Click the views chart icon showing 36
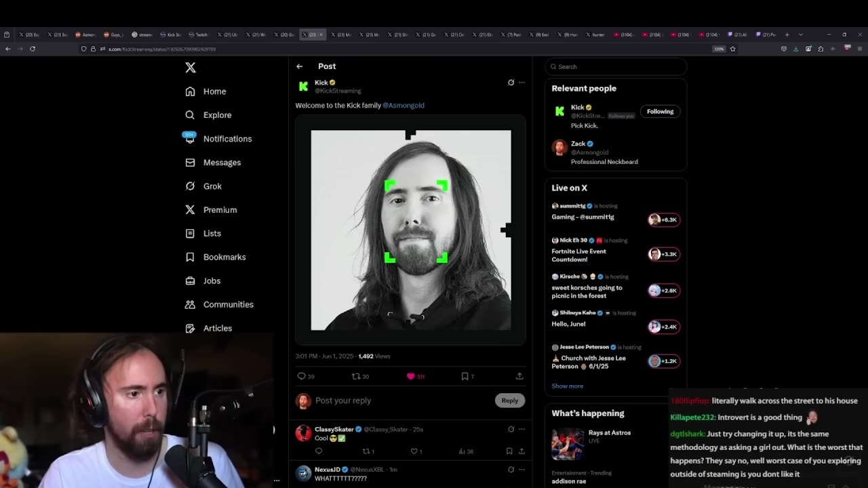This screenshot has height=488, width=868. click(462, 451)
